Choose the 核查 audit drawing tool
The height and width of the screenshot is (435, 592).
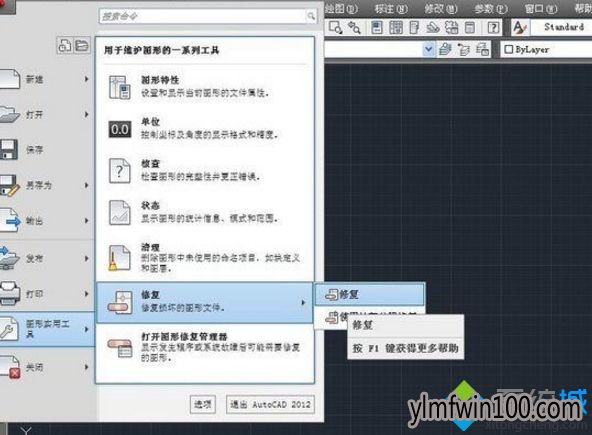[x=205, y=170]
